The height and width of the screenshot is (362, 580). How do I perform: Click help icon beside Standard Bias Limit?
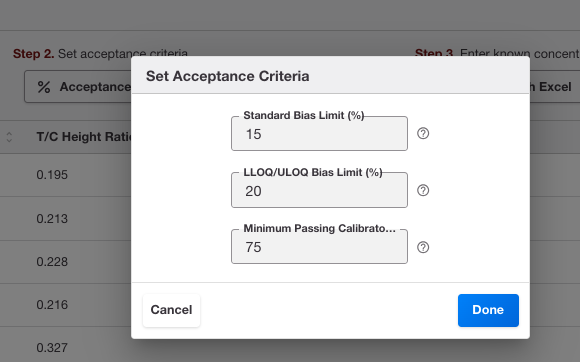[x=423, y=133]
